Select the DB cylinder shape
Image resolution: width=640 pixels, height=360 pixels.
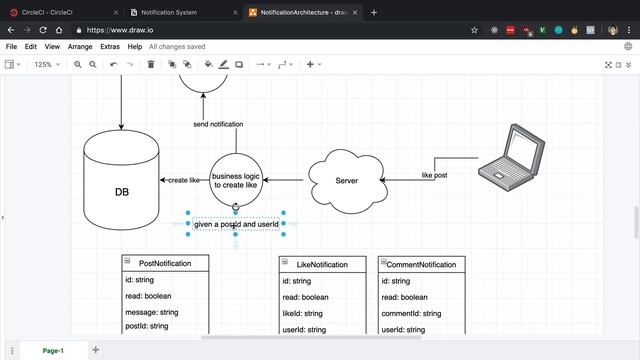[x=121, y=180]
